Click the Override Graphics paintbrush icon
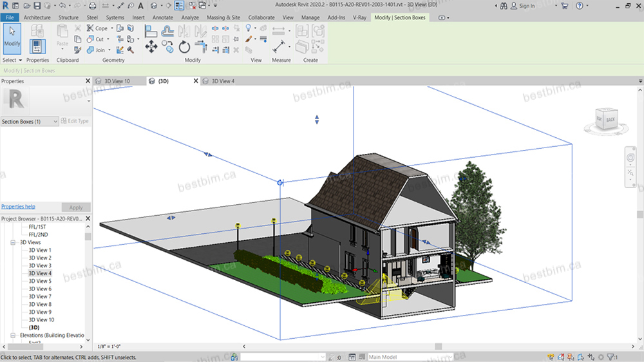Screen dimensions: 644x362 click(249, 39)
